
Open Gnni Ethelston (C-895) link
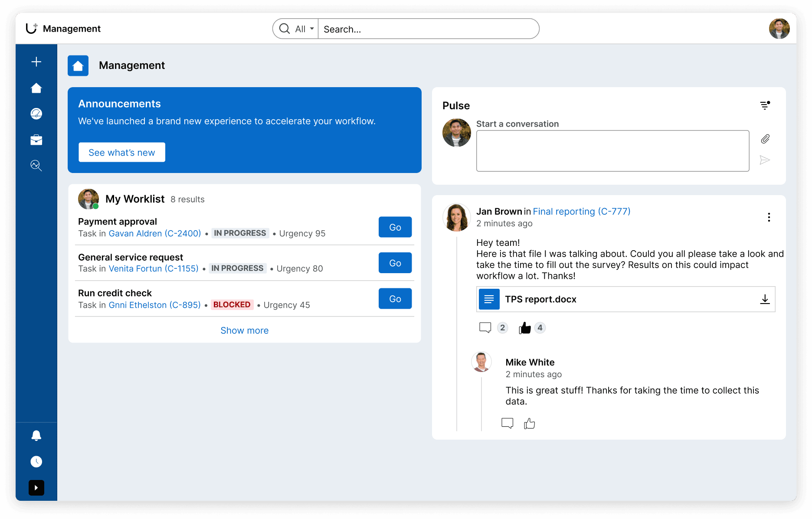click(x=155, y=305)
